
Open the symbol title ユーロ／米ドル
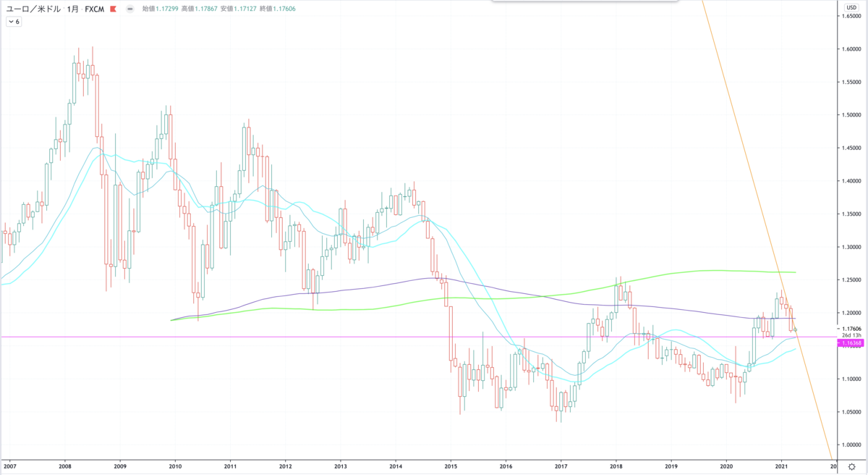(x=32, y=9)
